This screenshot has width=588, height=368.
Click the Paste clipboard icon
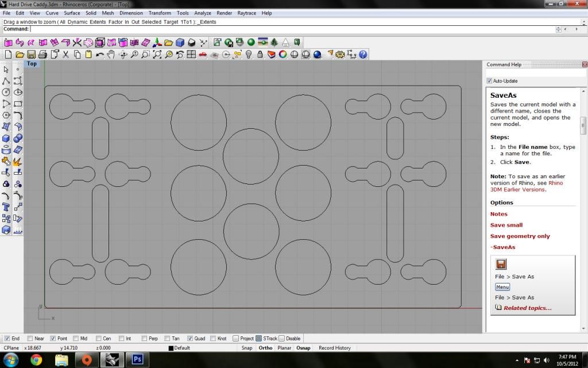tap(88, 55)
